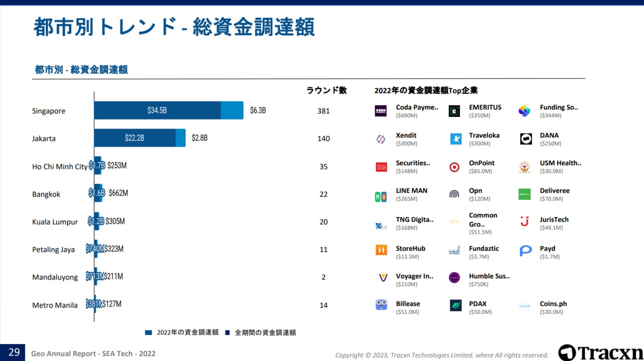Click the Opn logo icon
The image size is (644, 361).
tap(454, 194)
